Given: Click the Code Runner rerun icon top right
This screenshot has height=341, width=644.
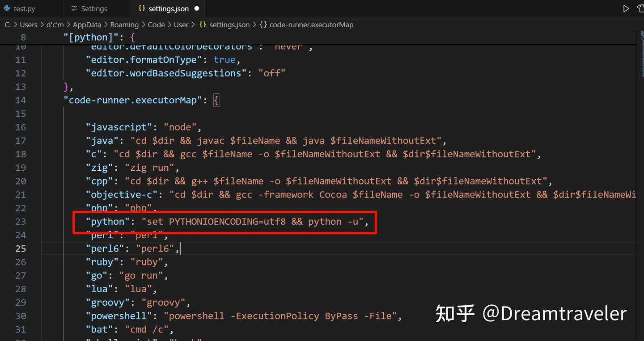Looking at the screenshot, I should pos(640,8).
